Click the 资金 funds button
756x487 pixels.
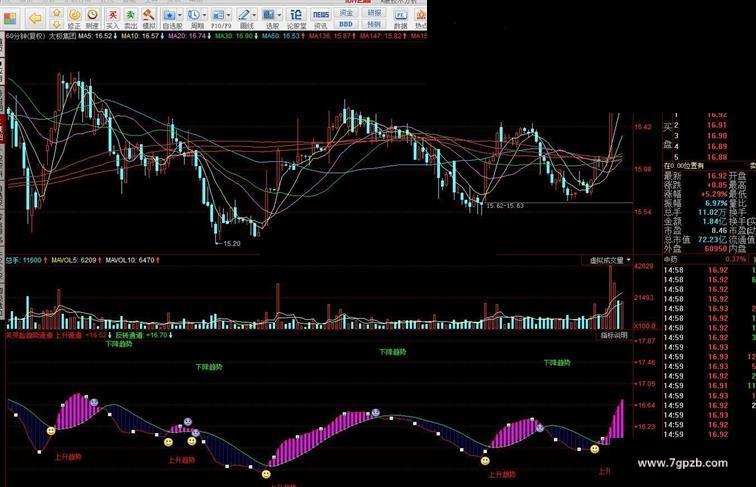(346, 13)
